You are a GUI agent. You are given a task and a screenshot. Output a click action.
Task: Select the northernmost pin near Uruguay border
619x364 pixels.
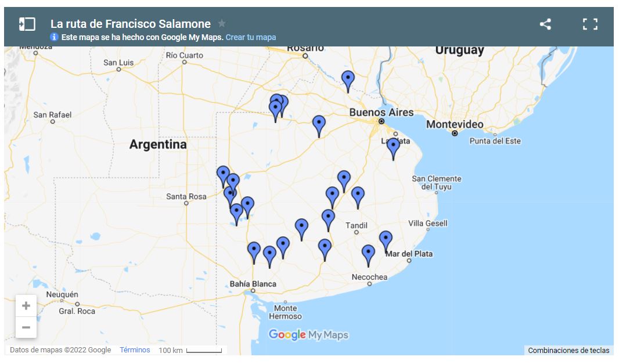click(x=347, y=80)
